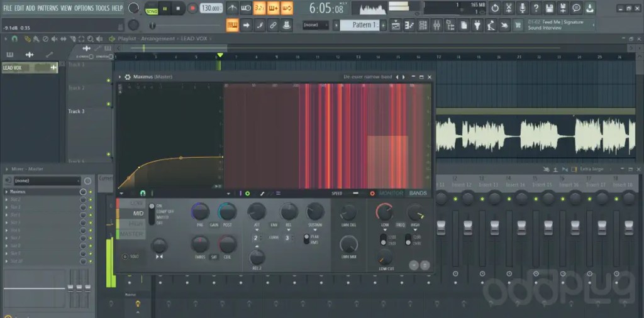Open the Playlist view icon
Image resolution: width=644 pixels, height=318 pixels.
click(396, 25)
